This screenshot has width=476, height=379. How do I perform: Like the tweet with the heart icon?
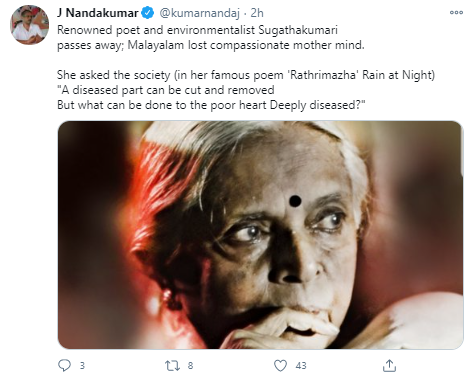[x=280, y=366]
